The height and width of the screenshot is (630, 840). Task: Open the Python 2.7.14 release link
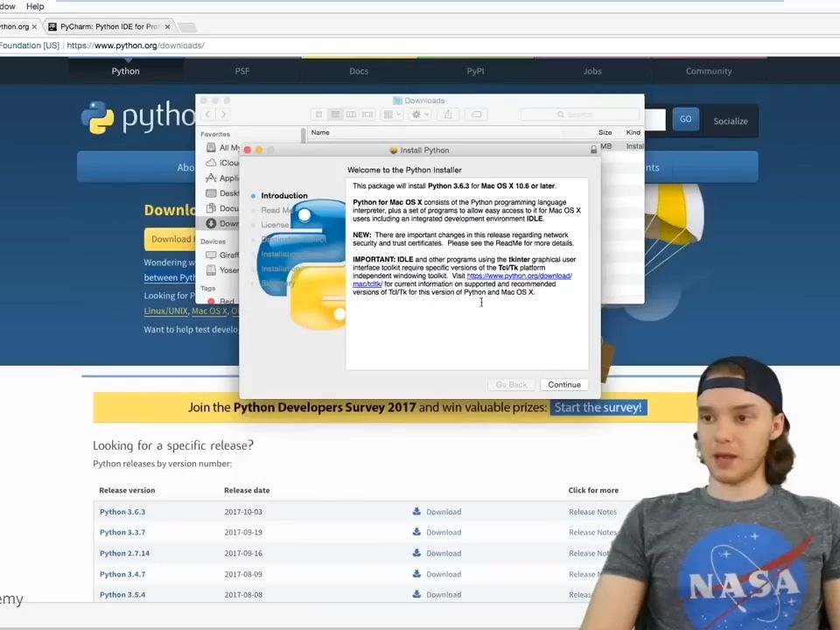(x=124, y=553)
